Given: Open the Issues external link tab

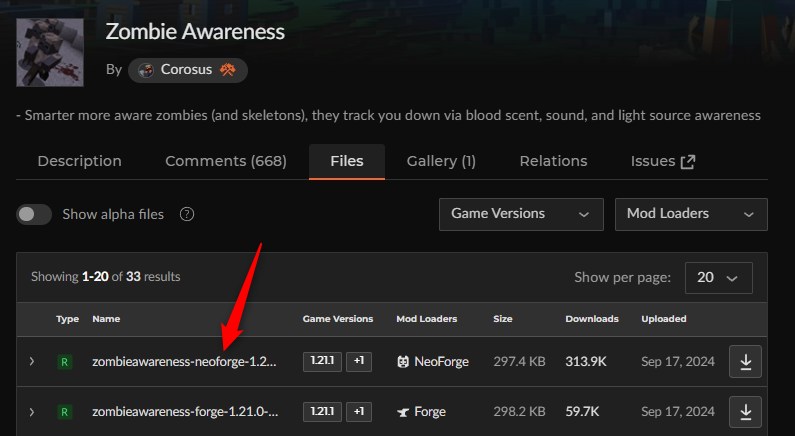Looking at the screenshot, I should pos(663,161).
